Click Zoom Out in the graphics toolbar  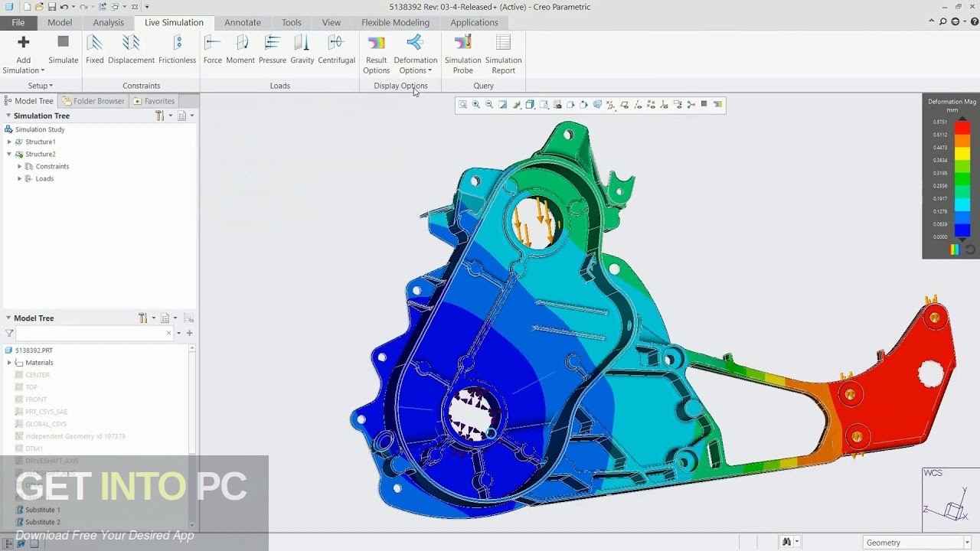pos(489,105)
